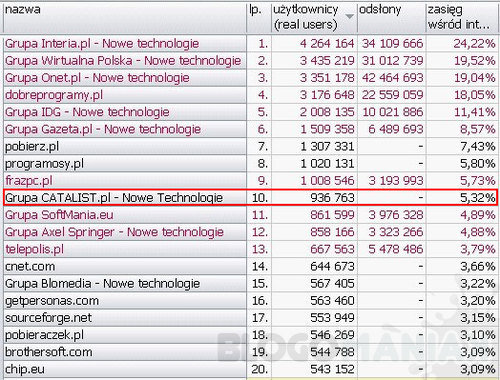Click page views value 6 489 693

click(396, 129)
